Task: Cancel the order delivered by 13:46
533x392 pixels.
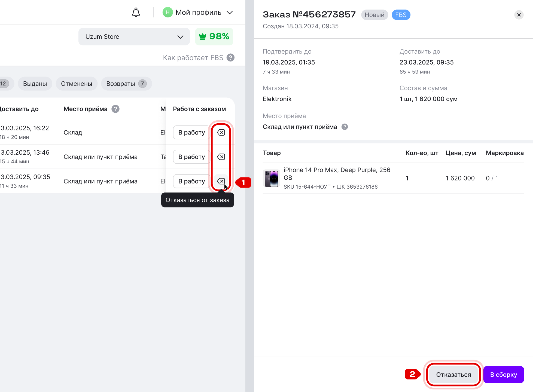Action: [221, 157]
